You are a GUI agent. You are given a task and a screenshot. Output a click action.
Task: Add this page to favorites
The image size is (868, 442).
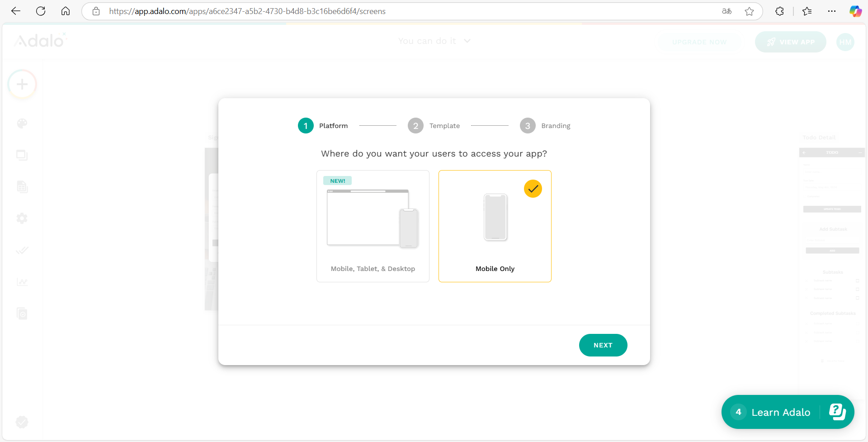[x=749, y=11]
